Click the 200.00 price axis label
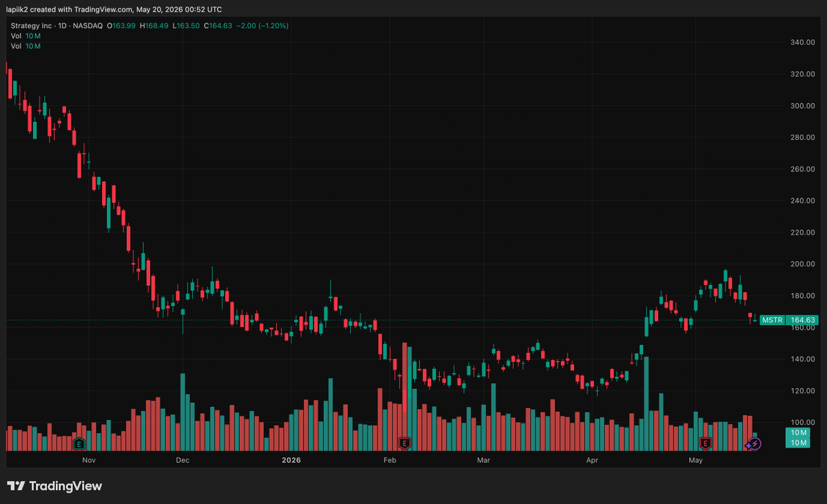Viewport: 827px width, 504px height. (802, 264)
